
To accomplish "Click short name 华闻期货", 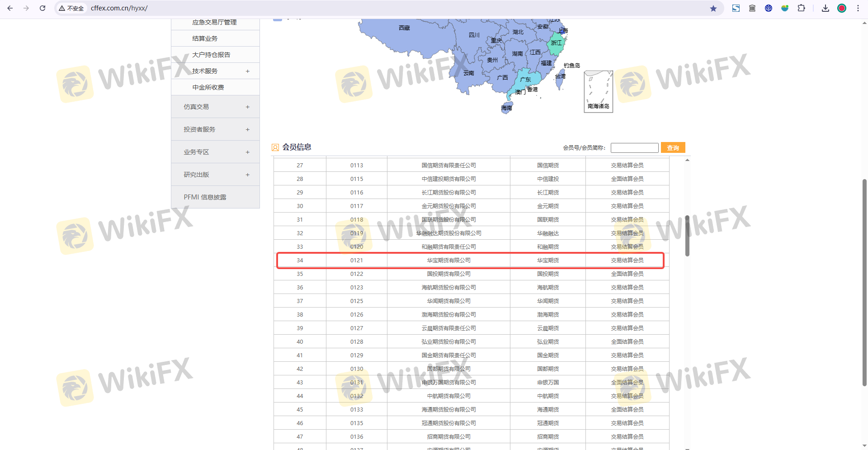I will tap(548, 301).
